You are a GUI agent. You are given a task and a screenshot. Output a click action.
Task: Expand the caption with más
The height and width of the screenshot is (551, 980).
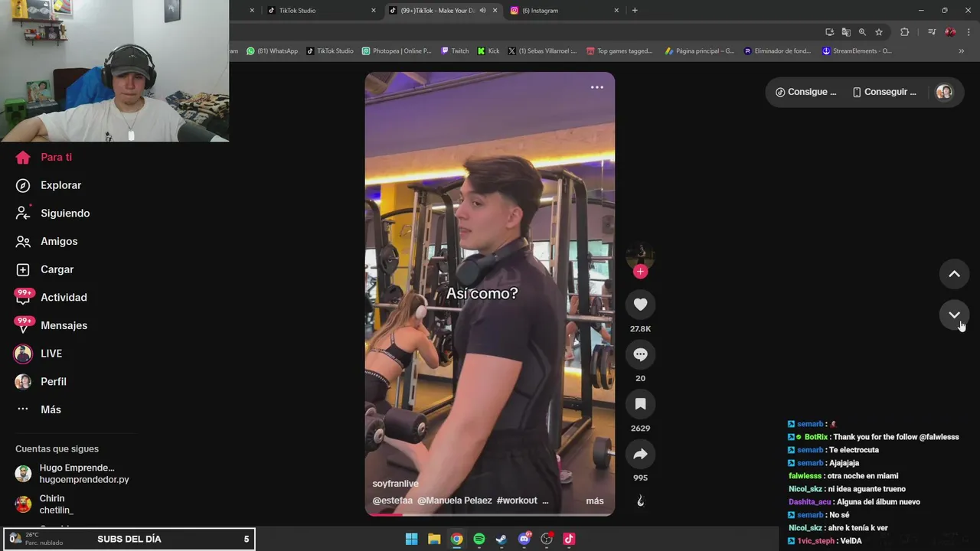click(595, 501)
